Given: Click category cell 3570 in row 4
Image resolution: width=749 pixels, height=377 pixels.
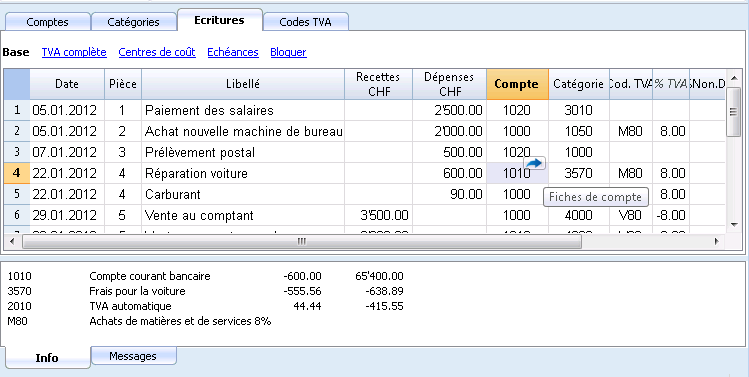Looking at the screenshot, I should click(x=578, y=173).
